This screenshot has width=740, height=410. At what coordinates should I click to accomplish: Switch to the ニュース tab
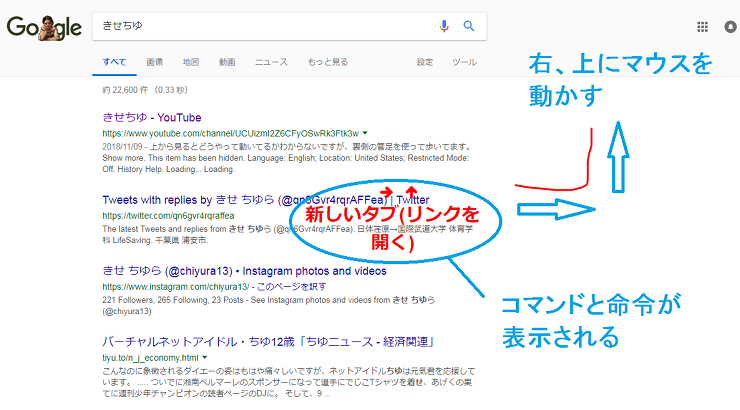271,62
